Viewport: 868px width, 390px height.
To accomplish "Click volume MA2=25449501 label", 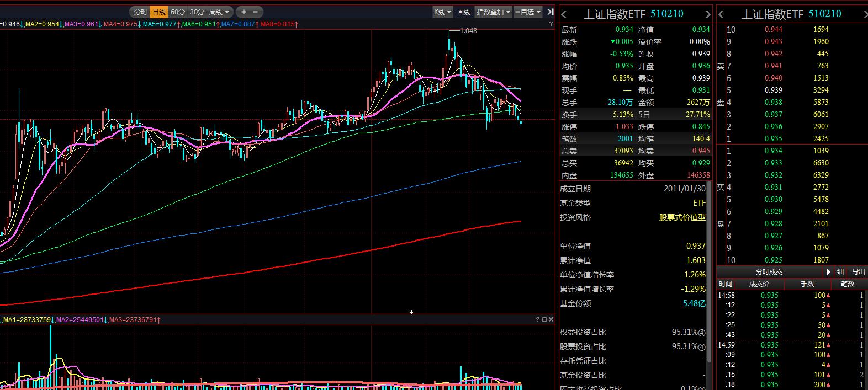I will pos(81,319).
